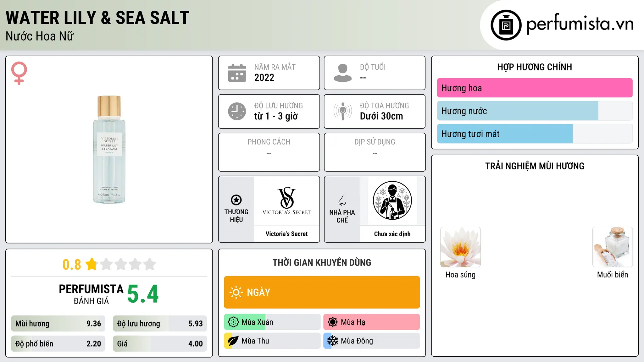
Task: Click the Độ lưu hương 5.93 score row
Action: [x=160, y=324]
